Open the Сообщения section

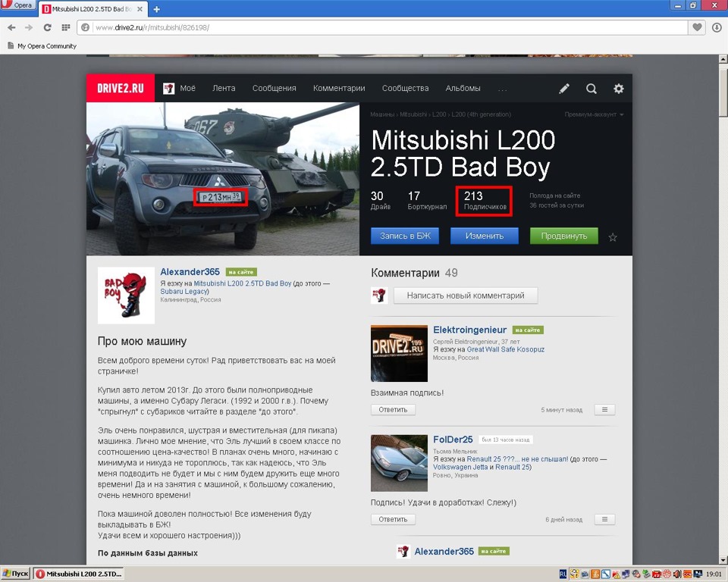tap(274, 88)
